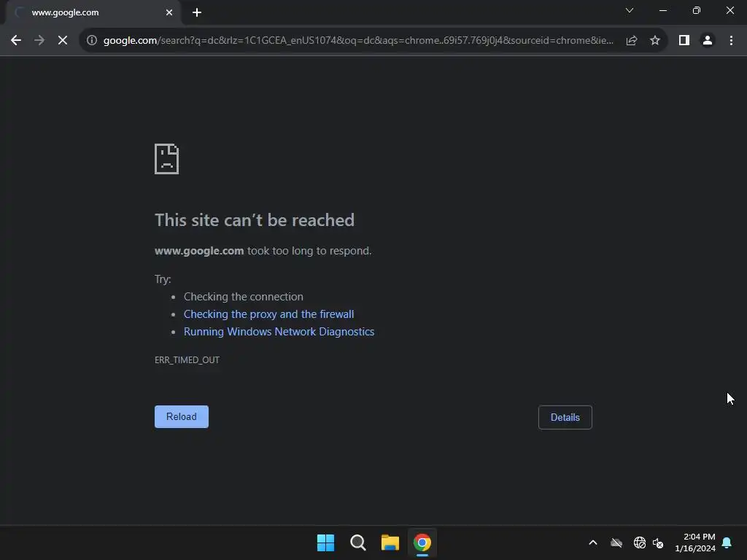
Task: Click the Reload button
Action: (x=182, y=416)
